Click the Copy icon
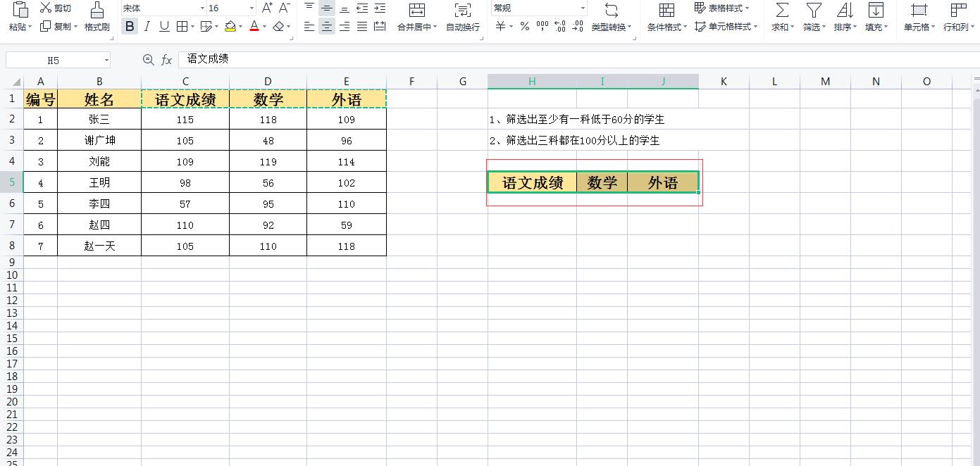The height and width of the screenshot is (466, 980). point(46,26)
